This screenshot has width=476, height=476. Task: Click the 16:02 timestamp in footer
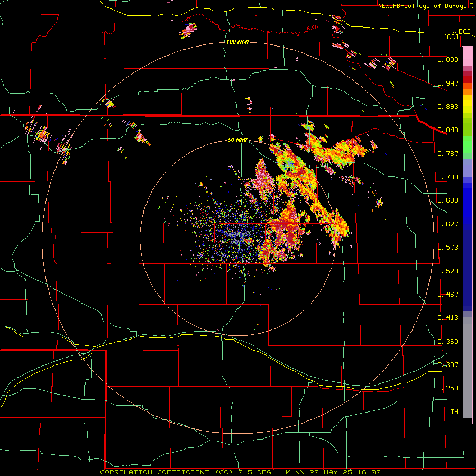pyautogui.click(x=369, y=472)
